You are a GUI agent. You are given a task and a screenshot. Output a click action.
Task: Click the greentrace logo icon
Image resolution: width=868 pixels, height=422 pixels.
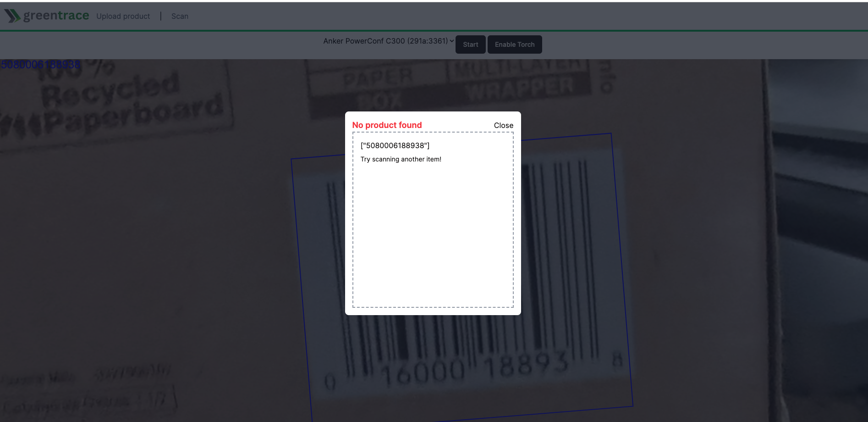click(x=12, y=16)
